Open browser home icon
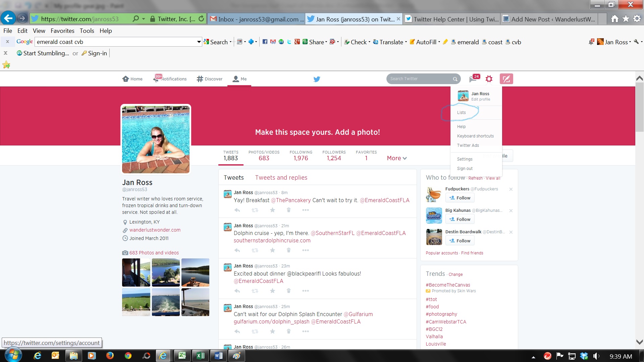Image resolution: width=644 pixels, height=362 pixels. [x=615, y=19]
